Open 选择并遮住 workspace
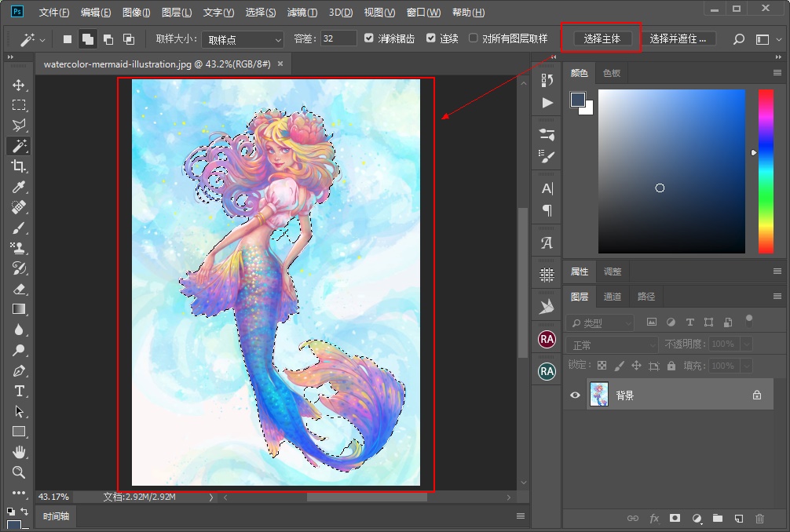Image resolution: width=790 pixels, height=532 pixels. [680, 37]
